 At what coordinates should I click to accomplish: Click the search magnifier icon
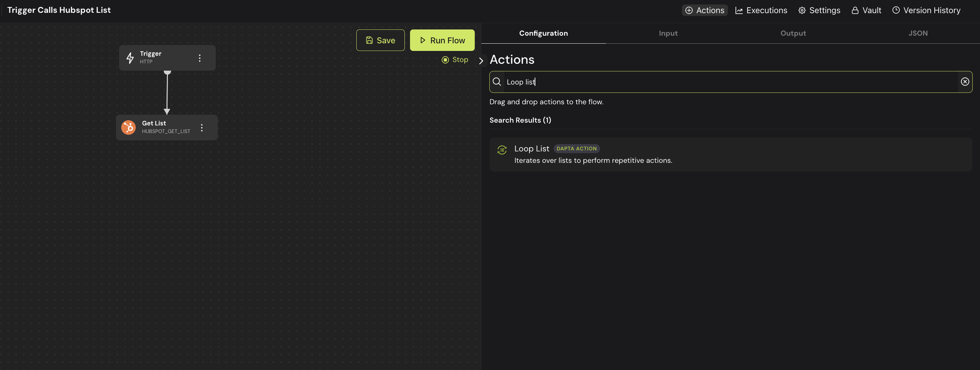point(497,82)
